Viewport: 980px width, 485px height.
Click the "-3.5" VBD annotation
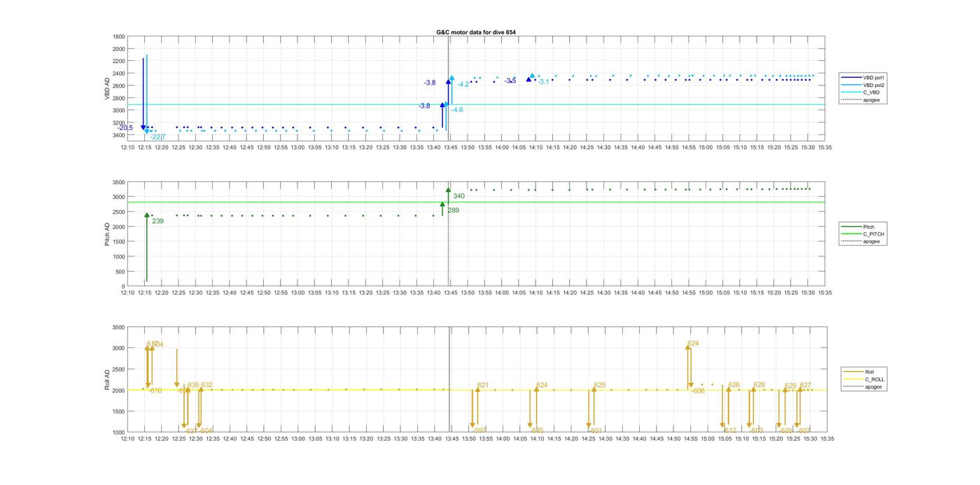[510, 81]
